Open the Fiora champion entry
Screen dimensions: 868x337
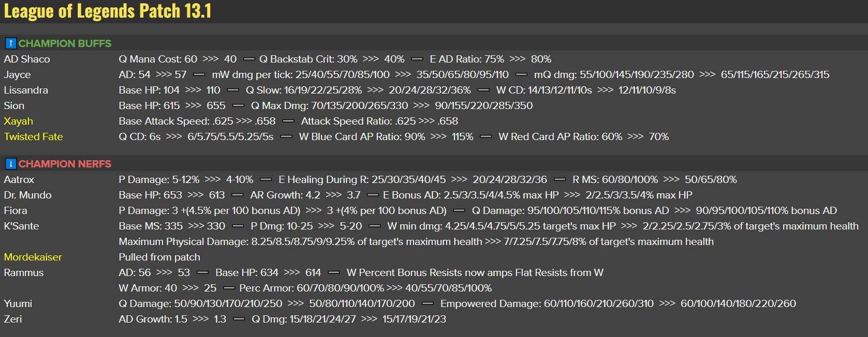pyautogui.click(x=16, y=210)
